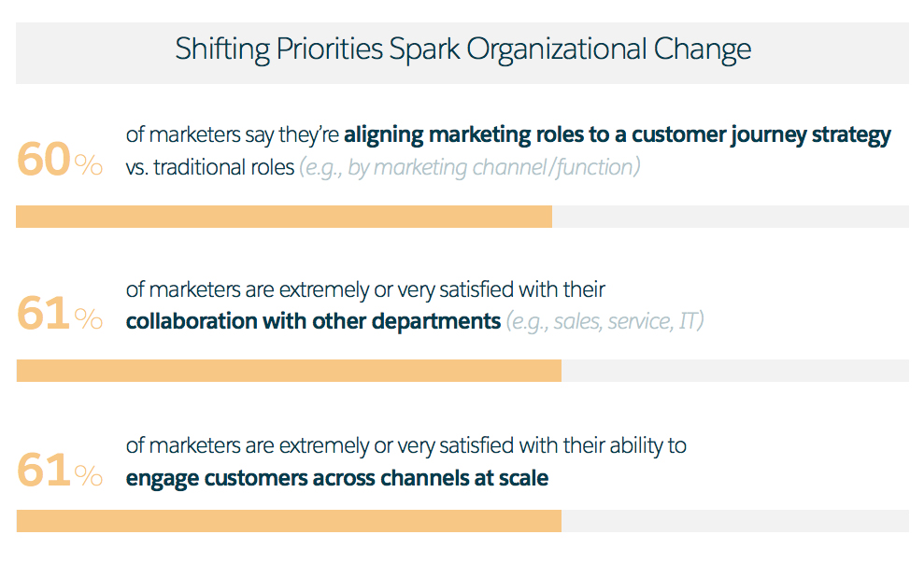Click the grey unfilled part of the 60% bar

click(730, 217)
